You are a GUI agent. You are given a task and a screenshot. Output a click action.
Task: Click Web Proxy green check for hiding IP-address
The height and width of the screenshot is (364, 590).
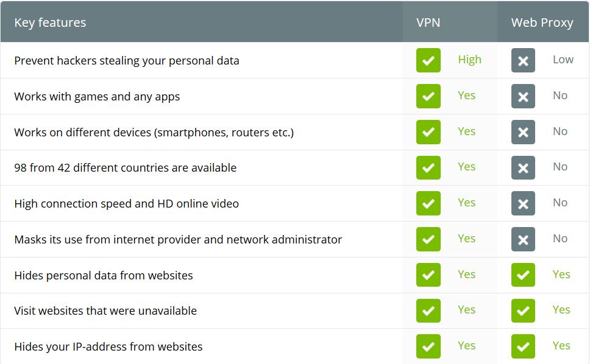[523, 346]
